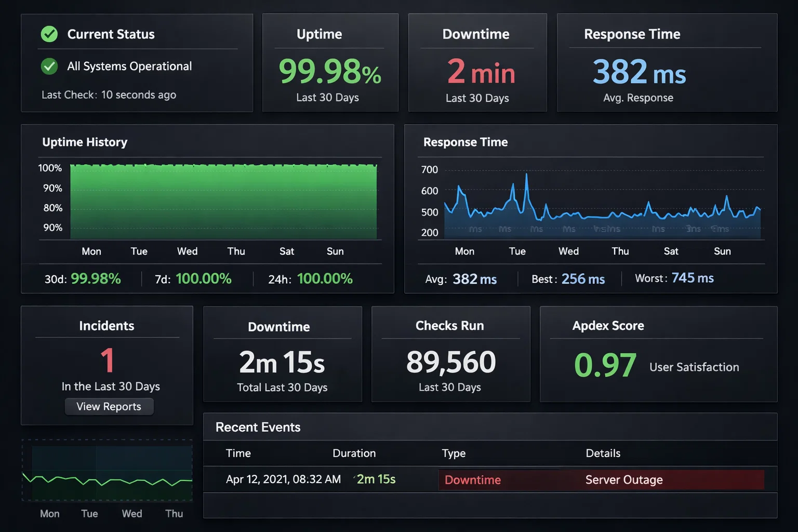Click the Best 256 ms statistic

tap(583, 279)
